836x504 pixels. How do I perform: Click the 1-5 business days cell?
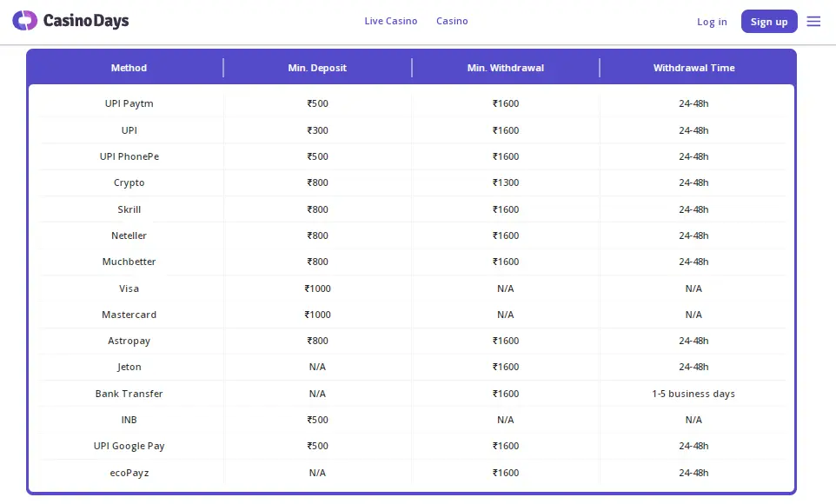(693, 394)
